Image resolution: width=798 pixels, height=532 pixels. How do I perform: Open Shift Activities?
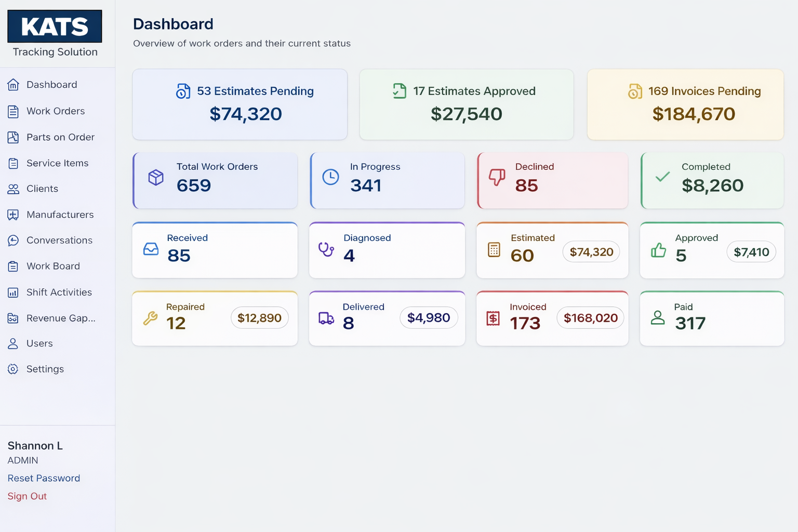[59, 292]
